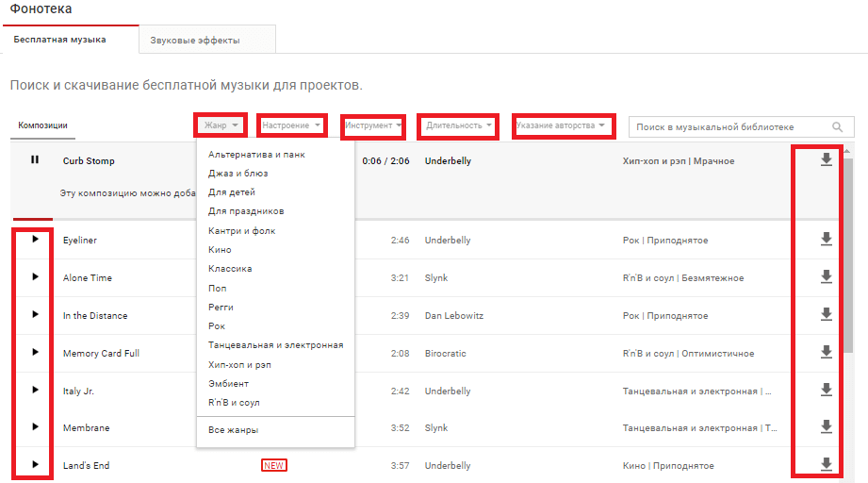Image resolution: width=868 pixels, height=483 pixels.
Task: Download the Italy Jr. track
Action: 827,390
